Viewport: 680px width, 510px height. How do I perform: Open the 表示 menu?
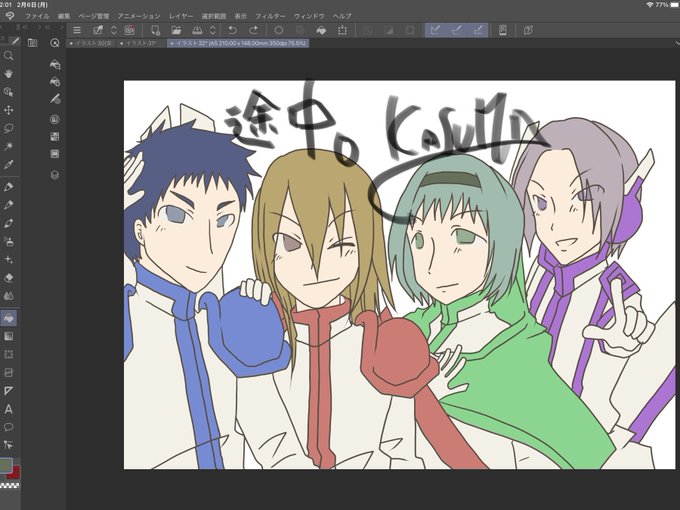point(241,16)
